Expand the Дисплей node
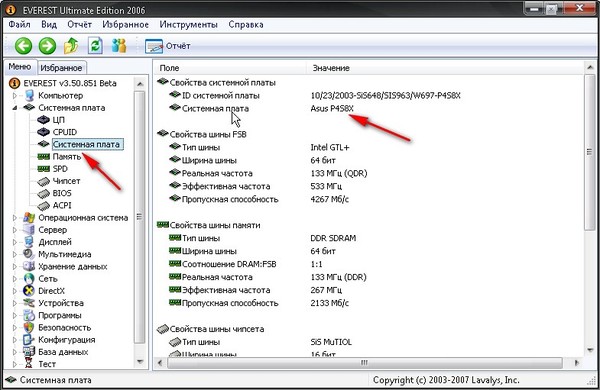 [x=15, y=242]
